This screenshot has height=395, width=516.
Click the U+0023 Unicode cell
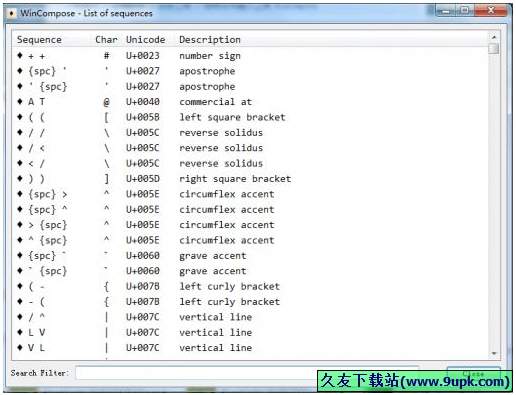[143, 56]
